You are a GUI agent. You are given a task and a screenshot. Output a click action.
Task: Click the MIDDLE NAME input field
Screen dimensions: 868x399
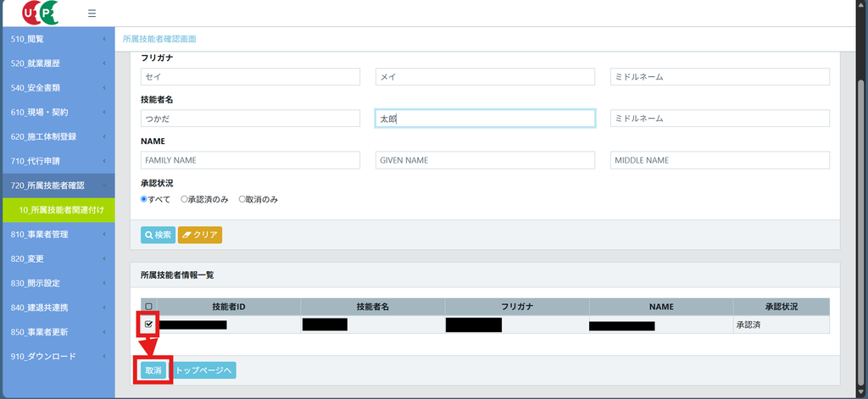click(720, 160)
